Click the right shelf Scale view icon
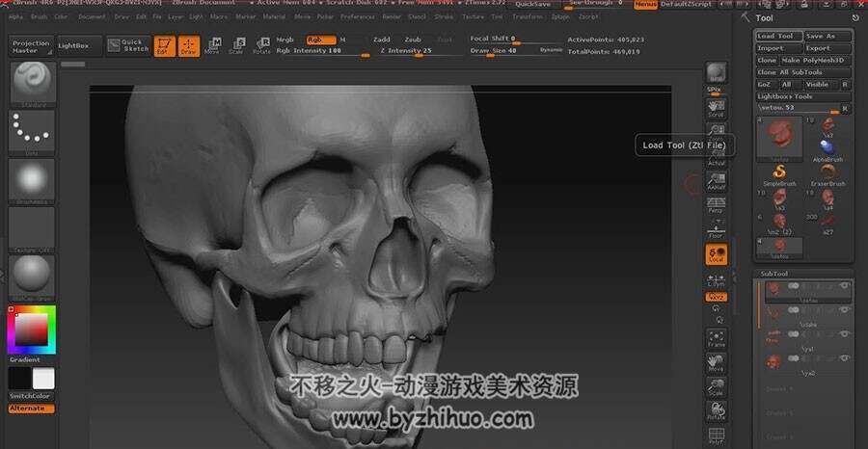The width and height of the screenshot is (868, 449). click(717, 387)
